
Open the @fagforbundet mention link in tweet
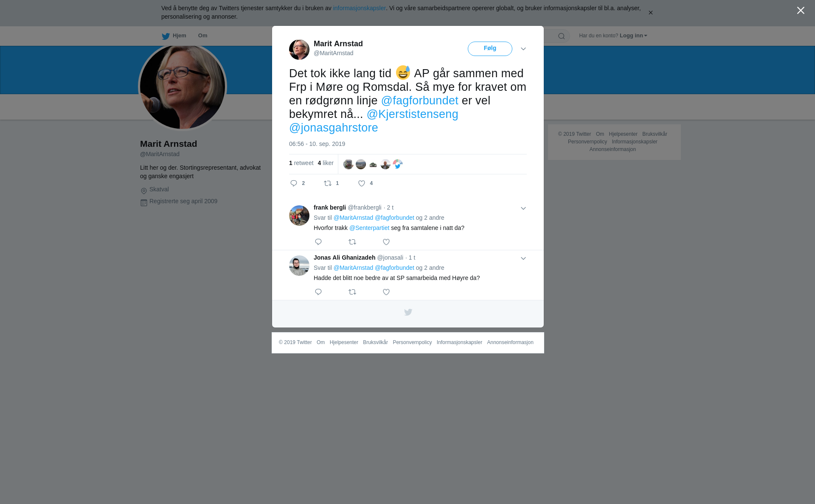420,101
